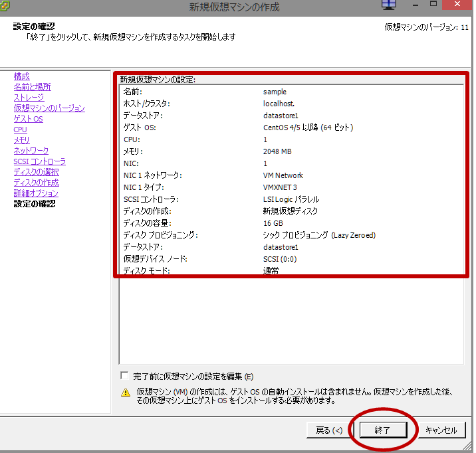Select the name value 'sample'
476x453 pixels.
(x=275, y=92)
